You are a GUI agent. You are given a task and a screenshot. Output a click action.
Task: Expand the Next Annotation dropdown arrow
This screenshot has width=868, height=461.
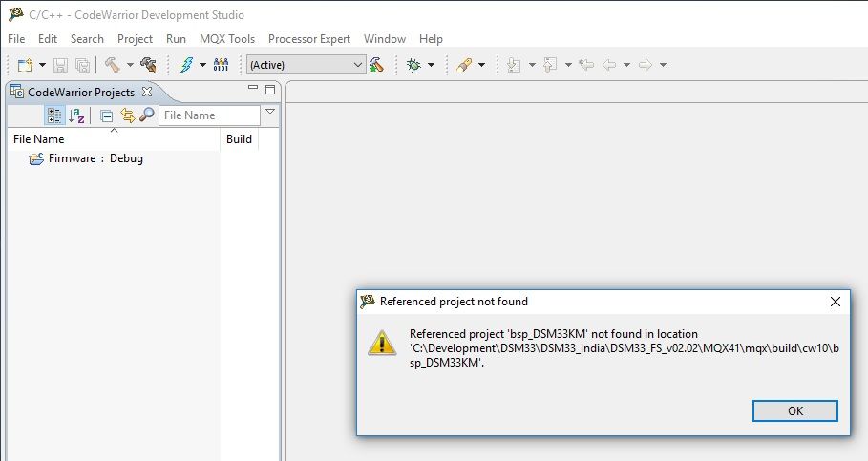pyautogui.click(x=532, y=65)
